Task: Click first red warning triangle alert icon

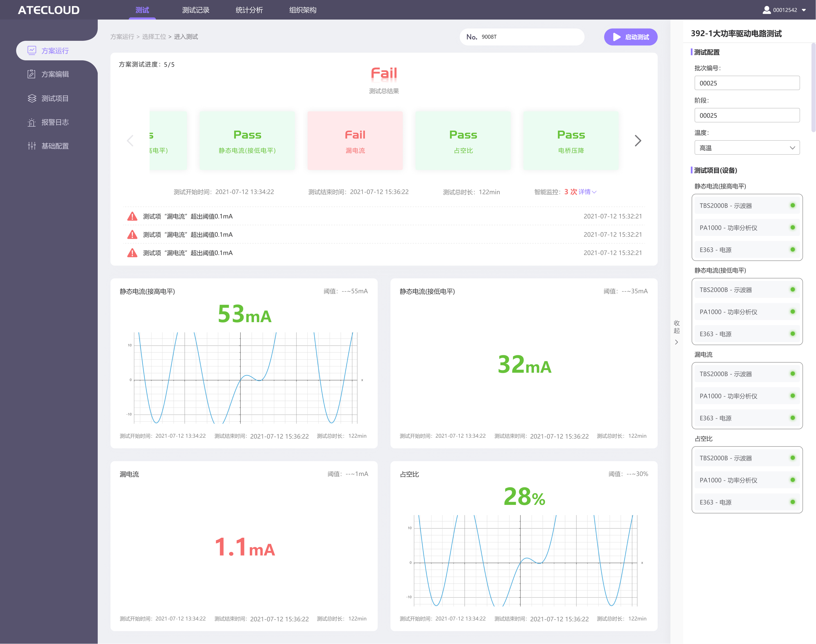Action: [x=132, y=216]
